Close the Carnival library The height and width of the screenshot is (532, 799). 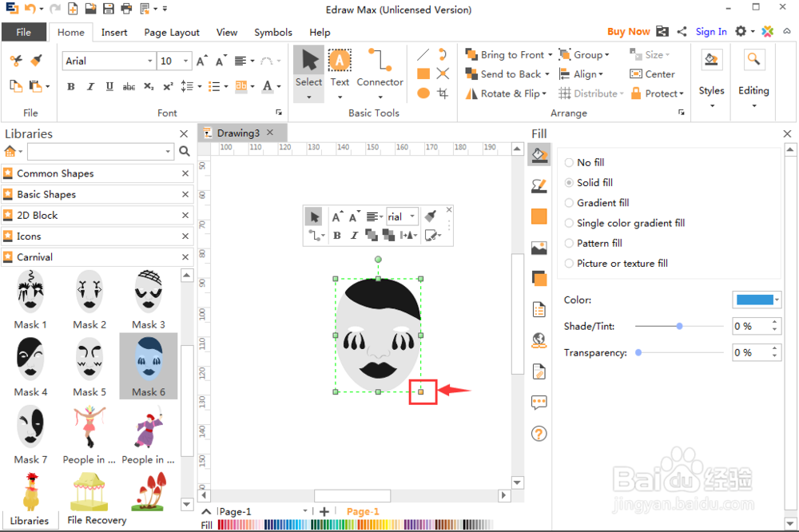[x=185, y=257]
